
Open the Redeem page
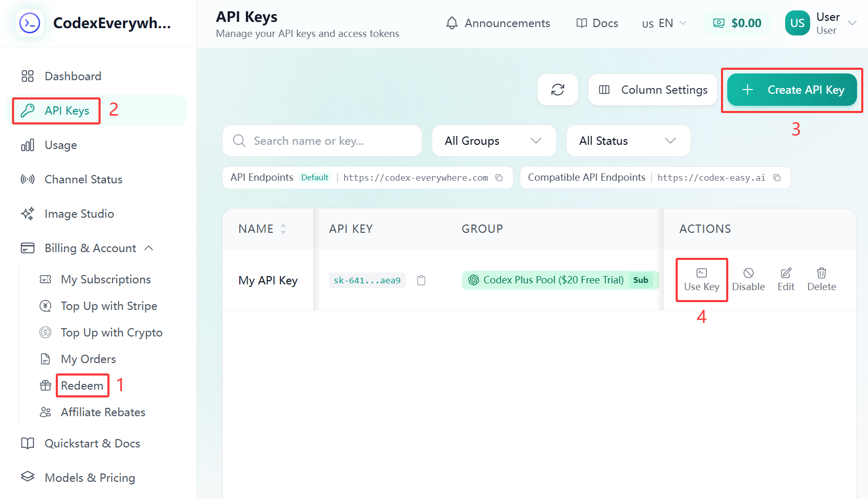pyautogui.click(x=82, y=385)
